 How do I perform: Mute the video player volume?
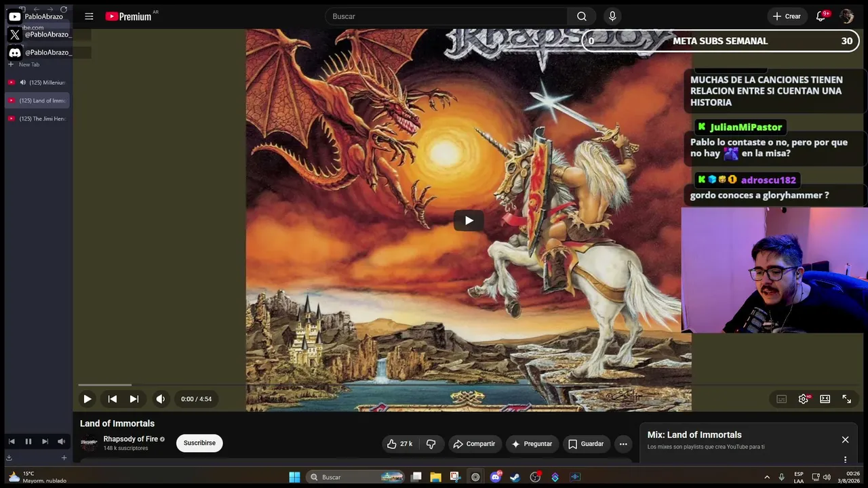pos(160,399)
